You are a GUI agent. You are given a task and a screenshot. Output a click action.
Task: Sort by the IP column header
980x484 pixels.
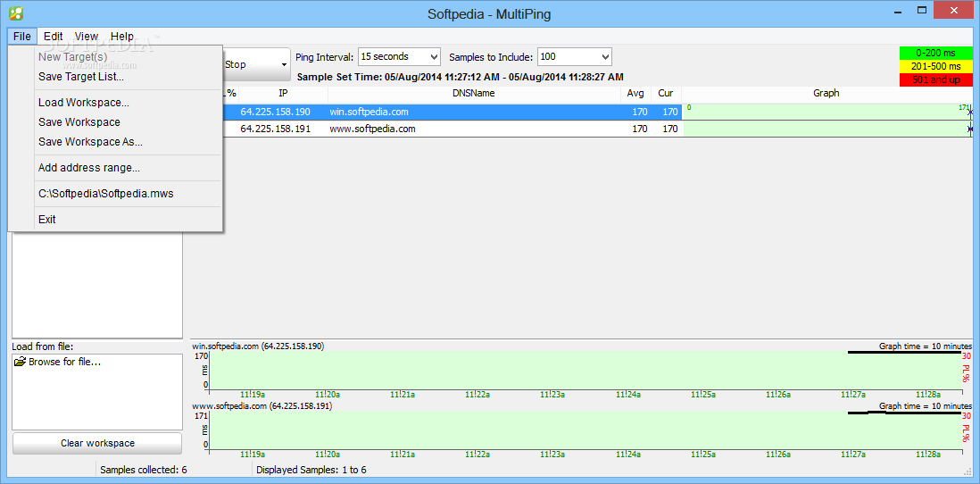click(x=283, y=93)
